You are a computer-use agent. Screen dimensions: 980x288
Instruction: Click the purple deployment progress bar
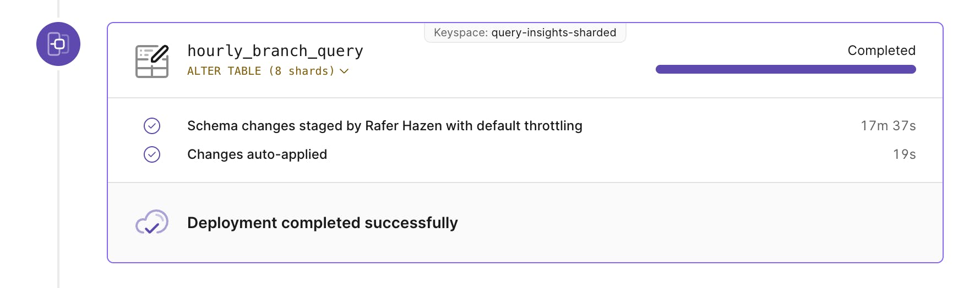coord(785,69)
